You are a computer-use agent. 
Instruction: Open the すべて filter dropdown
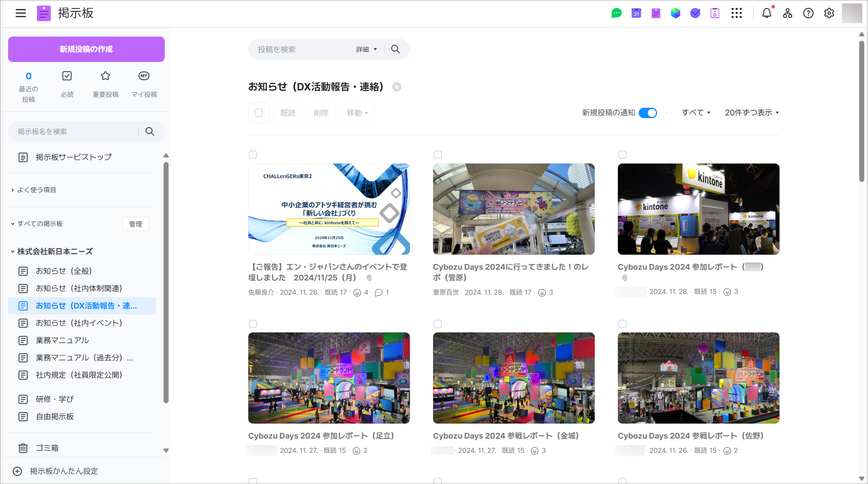coord(696,113)
